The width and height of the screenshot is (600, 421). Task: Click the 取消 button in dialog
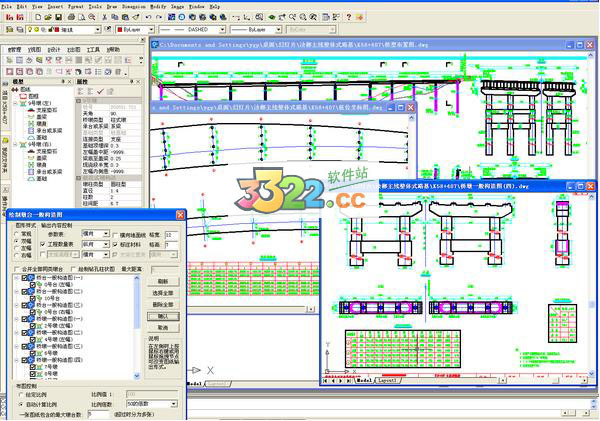[162, 327]
